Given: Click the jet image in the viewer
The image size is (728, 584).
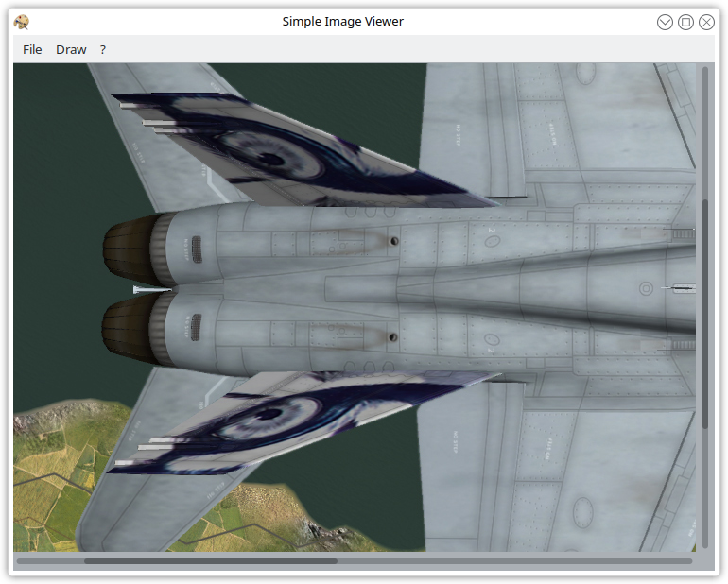Looking at the screenshot, I should click(x=355, y=307).
